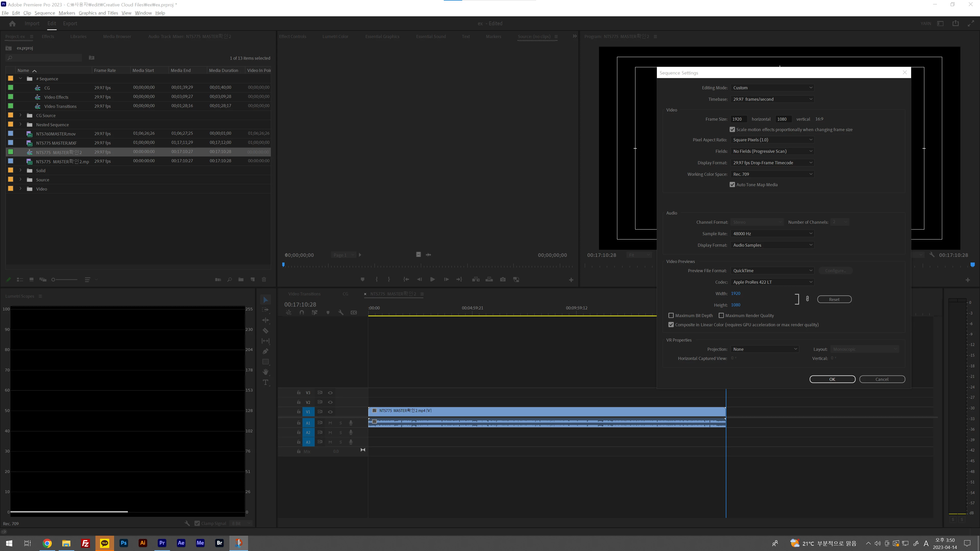The image size is (980, 551).
Task: Enable the Maximum Bit Depth checkbox
Action: [x=671, y=316]
